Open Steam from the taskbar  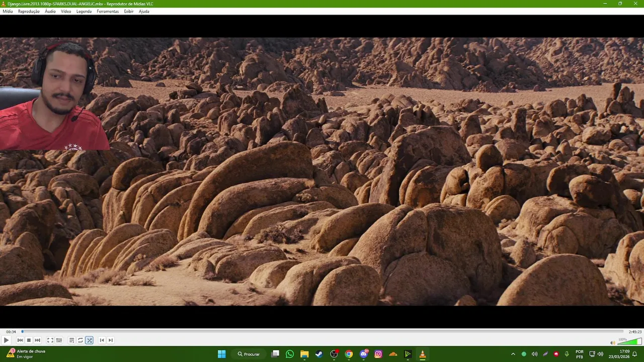319,354
